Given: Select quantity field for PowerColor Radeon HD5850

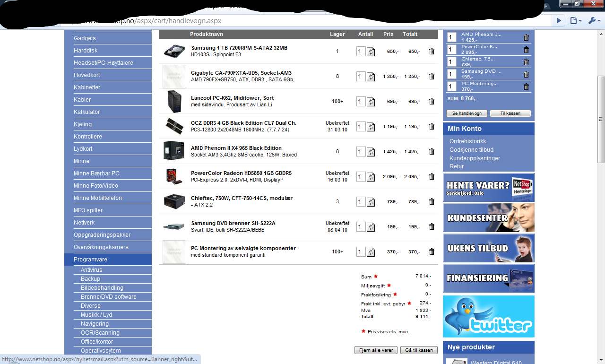Looking at the screenshot, I should coord(361,176).
